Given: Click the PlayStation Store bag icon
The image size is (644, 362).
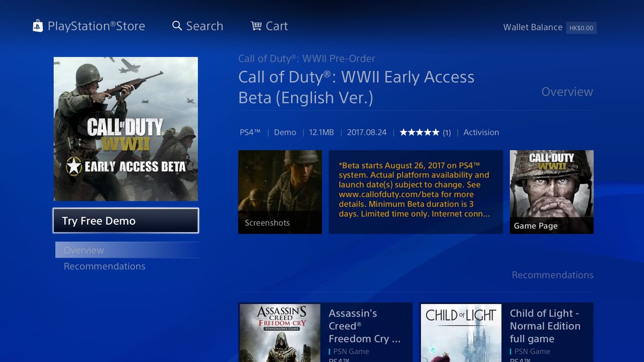Looking at the screenshot, I should pos(38,26).
